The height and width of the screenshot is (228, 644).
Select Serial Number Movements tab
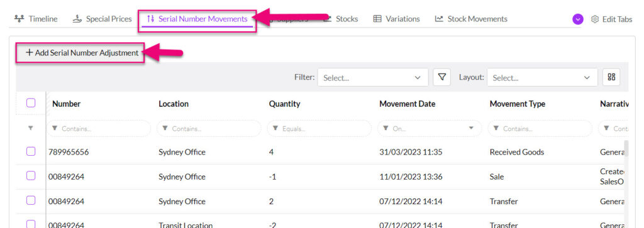(197, 19)
